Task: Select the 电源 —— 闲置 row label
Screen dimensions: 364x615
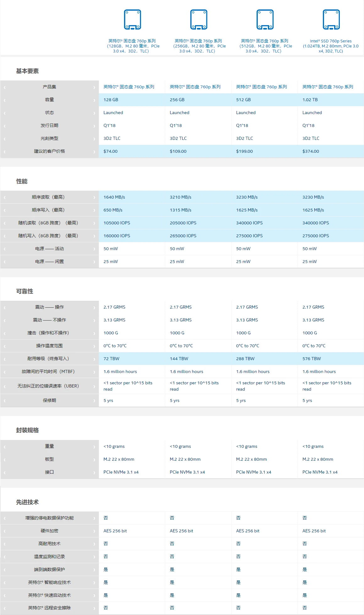Action: pyautogui.click(x=49, y=261)
